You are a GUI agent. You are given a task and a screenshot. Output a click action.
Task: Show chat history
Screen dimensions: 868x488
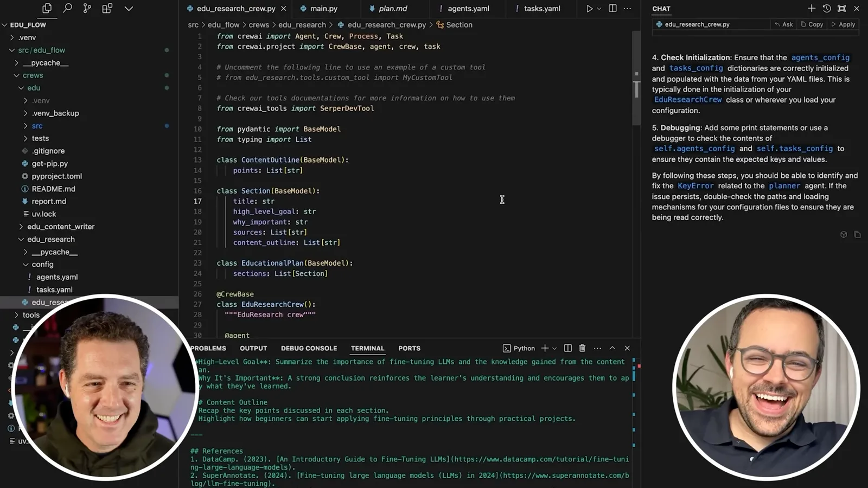point(827,8)
